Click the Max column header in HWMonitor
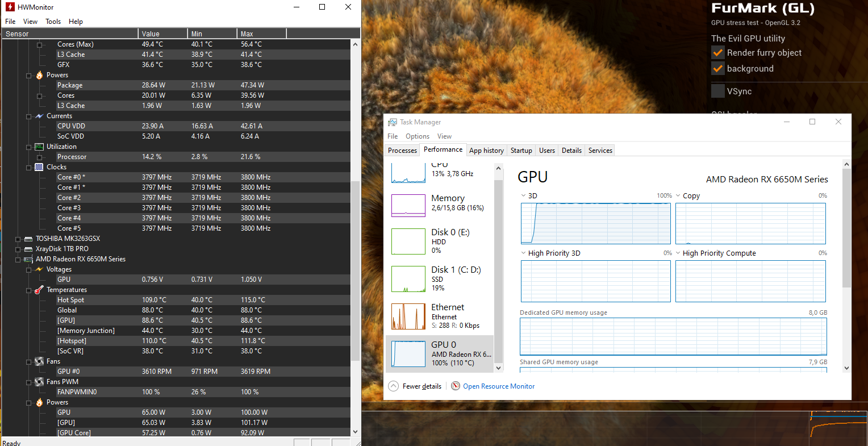This screenshot has width=868, height=446. (262, 34)
